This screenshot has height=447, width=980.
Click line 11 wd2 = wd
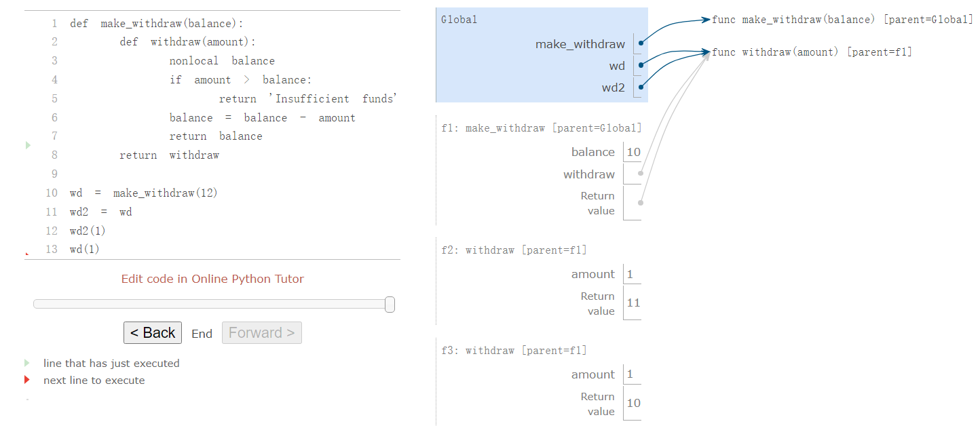pos(100,212)
